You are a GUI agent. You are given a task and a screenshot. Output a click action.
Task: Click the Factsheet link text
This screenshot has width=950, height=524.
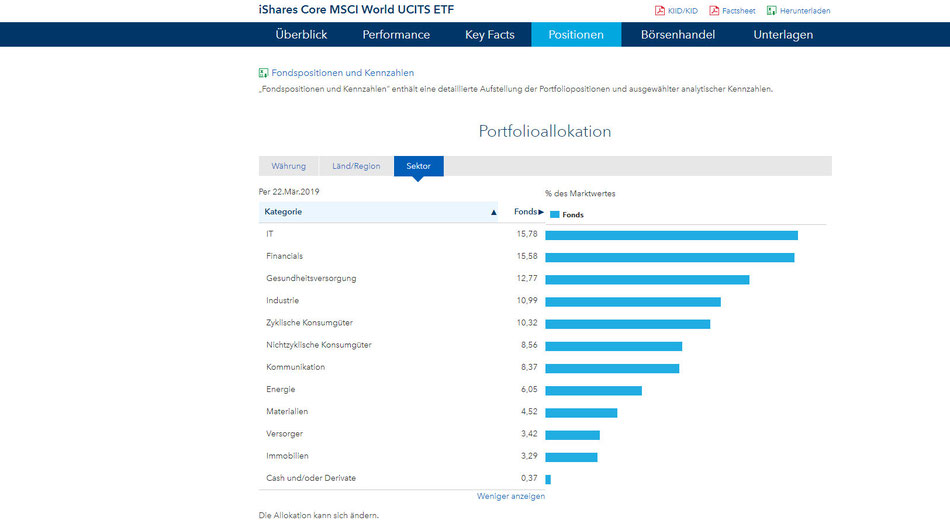(x=739, y=11)
